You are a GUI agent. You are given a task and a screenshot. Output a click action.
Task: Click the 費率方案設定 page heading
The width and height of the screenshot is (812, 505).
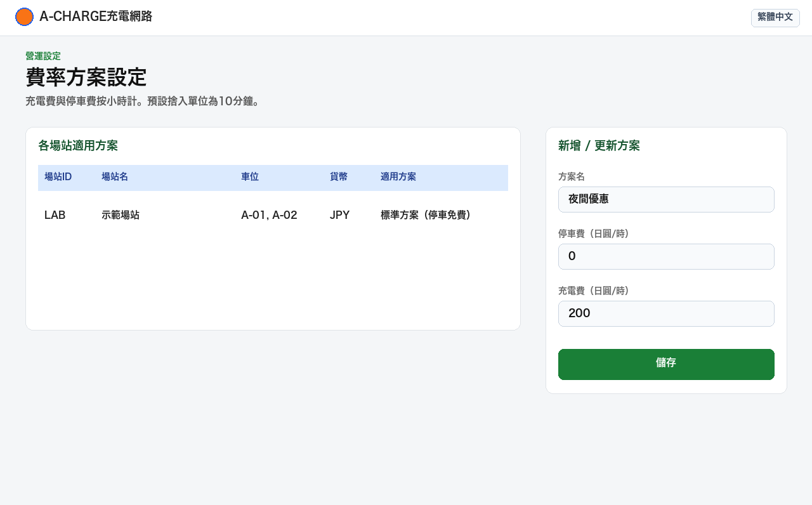pyautogui.click(x=86, y=77)
